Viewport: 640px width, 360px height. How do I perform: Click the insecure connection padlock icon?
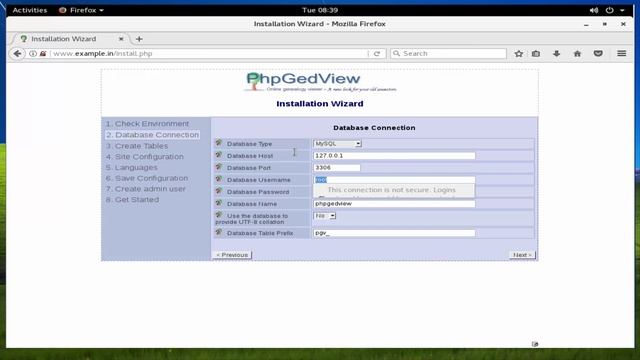(x=43, y=53)
